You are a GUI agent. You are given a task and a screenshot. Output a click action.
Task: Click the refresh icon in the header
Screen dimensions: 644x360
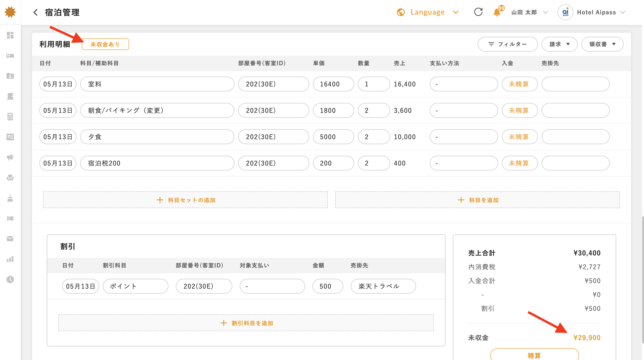[478, 12]
